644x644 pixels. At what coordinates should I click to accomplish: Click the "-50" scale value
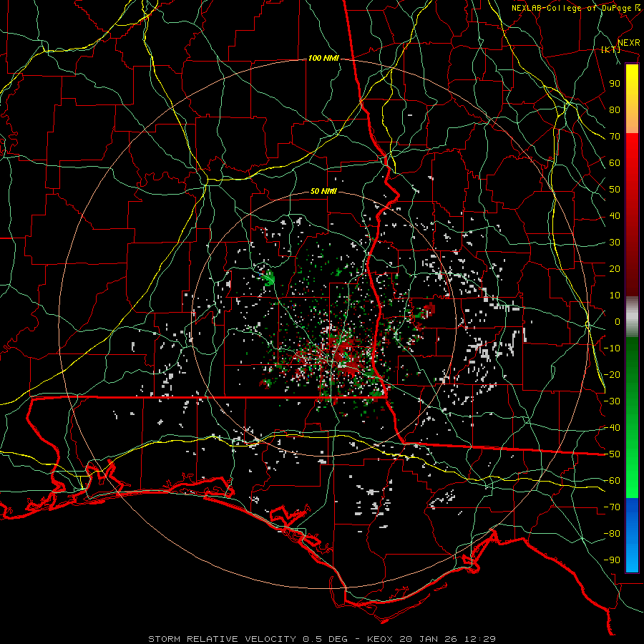[612, 454]
